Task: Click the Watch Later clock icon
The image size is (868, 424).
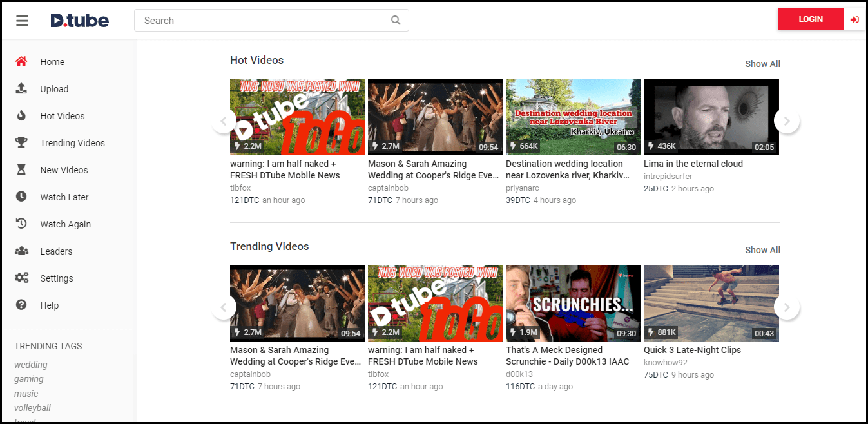Action: 21,197
